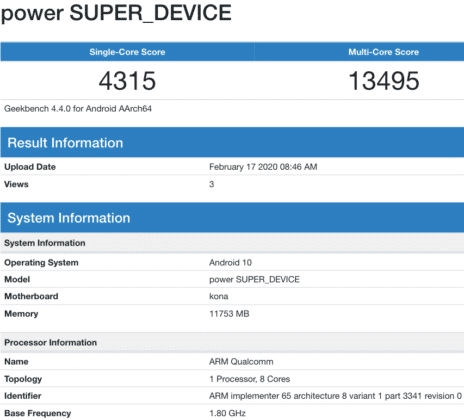464x420 pixels.
Task: Click the Base Frequency label
Action: coord(38,413)
